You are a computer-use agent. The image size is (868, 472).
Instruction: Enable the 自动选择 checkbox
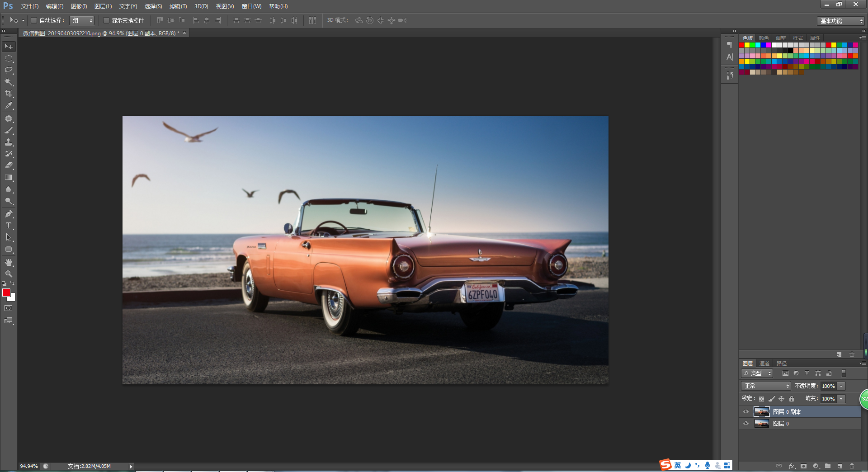tap(34, 20)
